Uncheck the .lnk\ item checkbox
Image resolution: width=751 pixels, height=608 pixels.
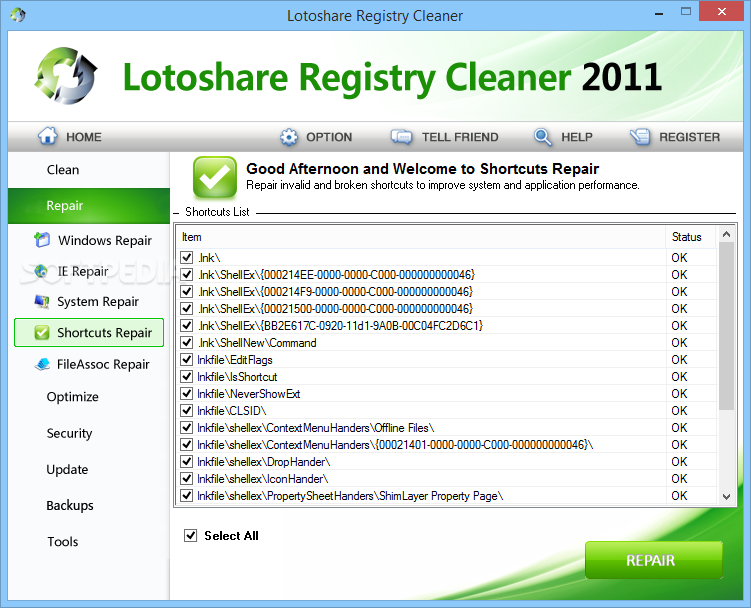[x=187, y=257]
